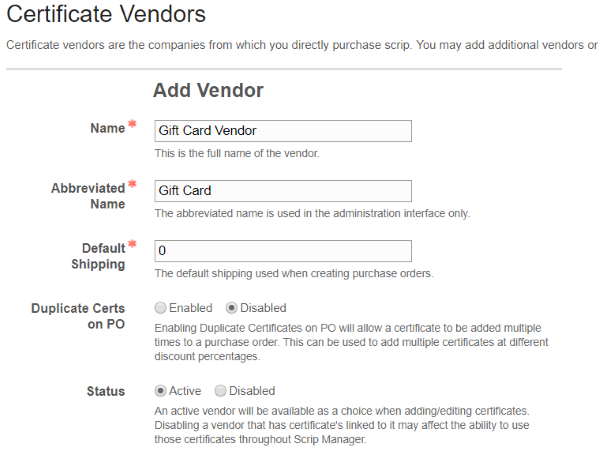
Task: Click the help text under Name field
Action: [x=237, y=153]
